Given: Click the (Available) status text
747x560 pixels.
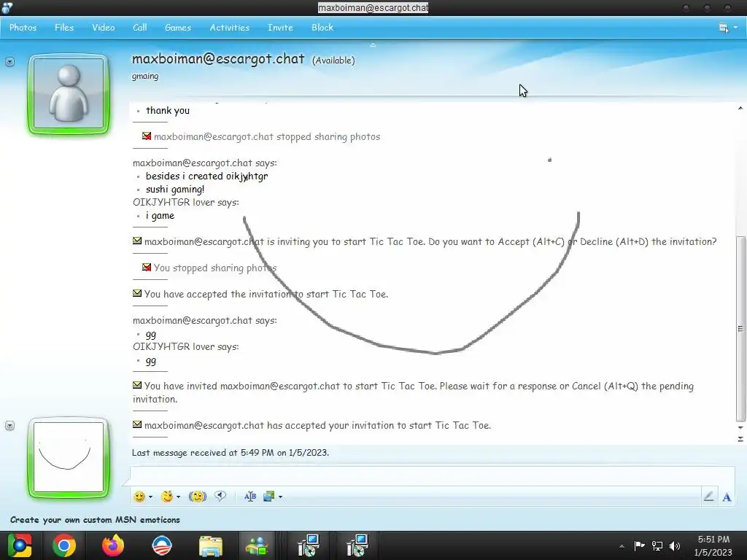Looking at the screenshot, I should [x=333, y=61].
